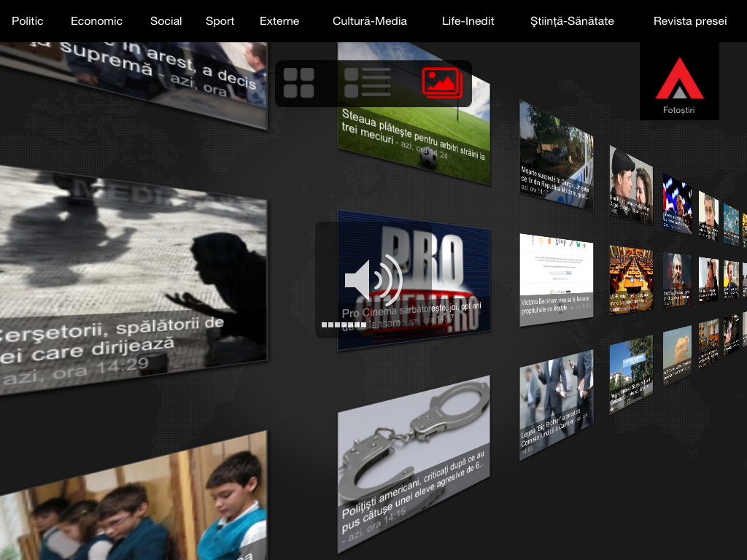Choose Cultură-Media from the top menu
Image resolution: width=747 pixels, height=560 pixels.
click(x=370, y=21)
